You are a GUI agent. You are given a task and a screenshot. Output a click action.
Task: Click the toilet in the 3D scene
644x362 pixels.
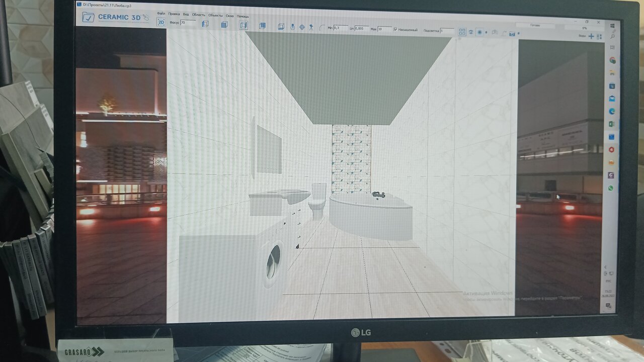(x=318, y=201)
